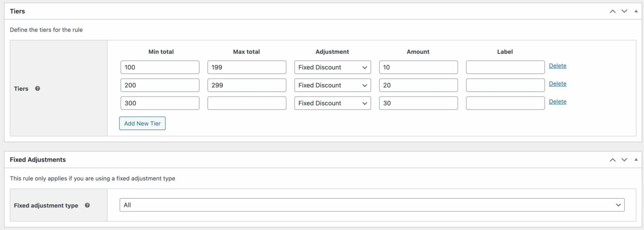Delete the tier with min total 200
Viewport: 644px width, 230px height.
tap(557, 84)
